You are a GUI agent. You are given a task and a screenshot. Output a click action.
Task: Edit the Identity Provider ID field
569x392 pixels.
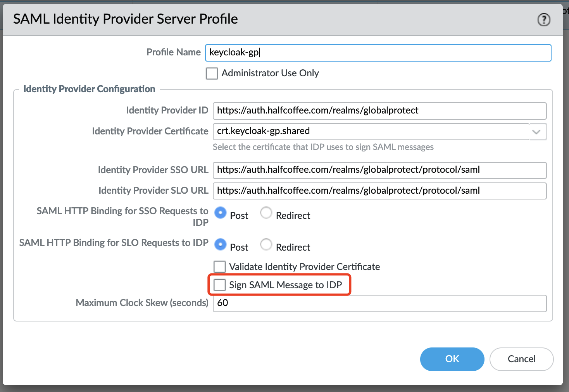click(x=380, y=111)
